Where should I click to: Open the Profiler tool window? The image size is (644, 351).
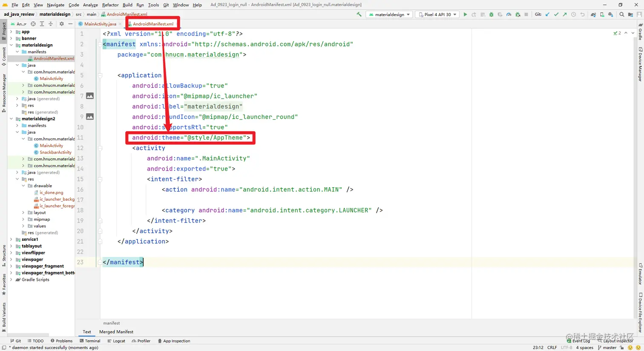pos(141,341)
